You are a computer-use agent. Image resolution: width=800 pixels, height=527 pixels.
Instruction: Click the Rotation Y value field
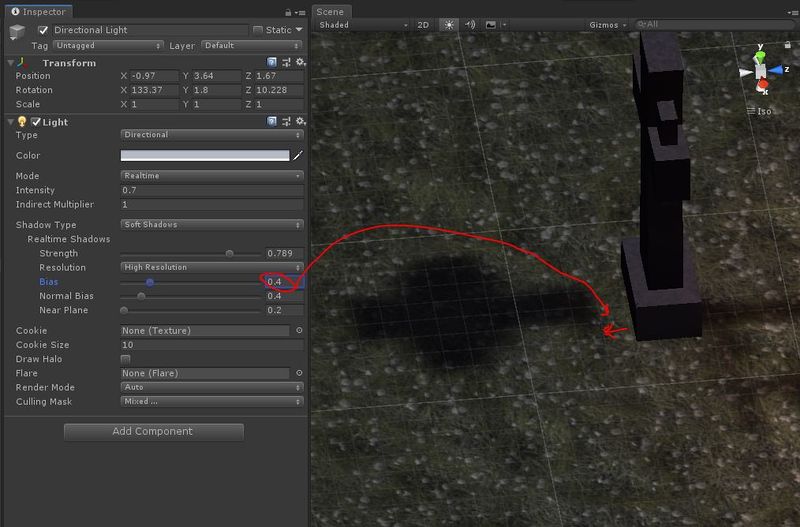216,90
